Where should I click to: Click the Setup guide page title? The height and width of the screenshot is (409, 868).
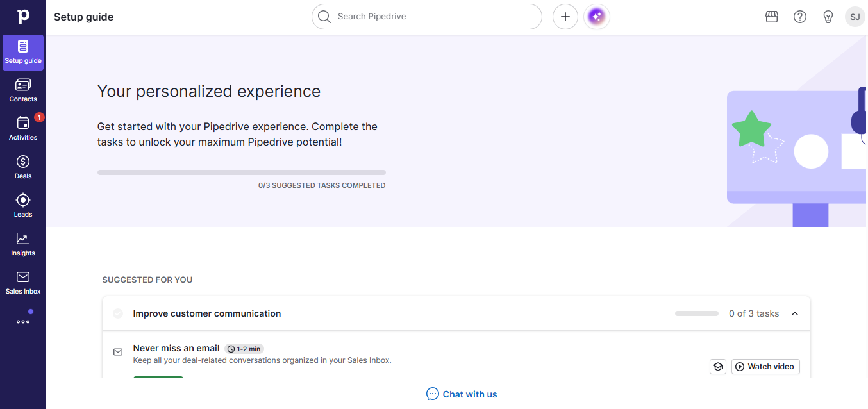(83, 17)
